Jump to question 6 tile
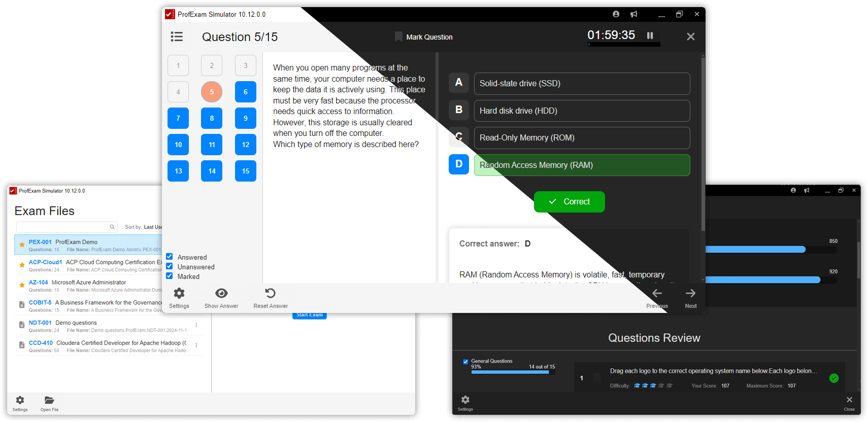 [246, 92]
